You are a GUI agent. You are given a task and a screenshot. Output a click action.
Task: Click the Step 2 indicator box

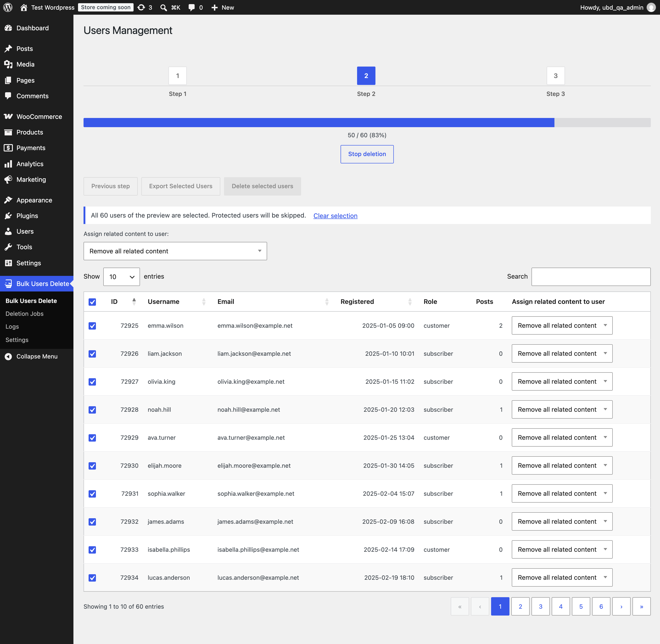pyautogui.click(x=366, y=76)
